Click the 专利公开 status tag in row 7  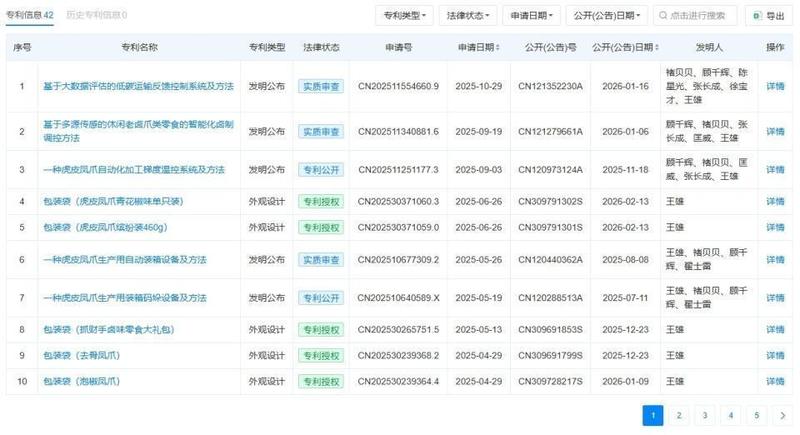[321, 298]
